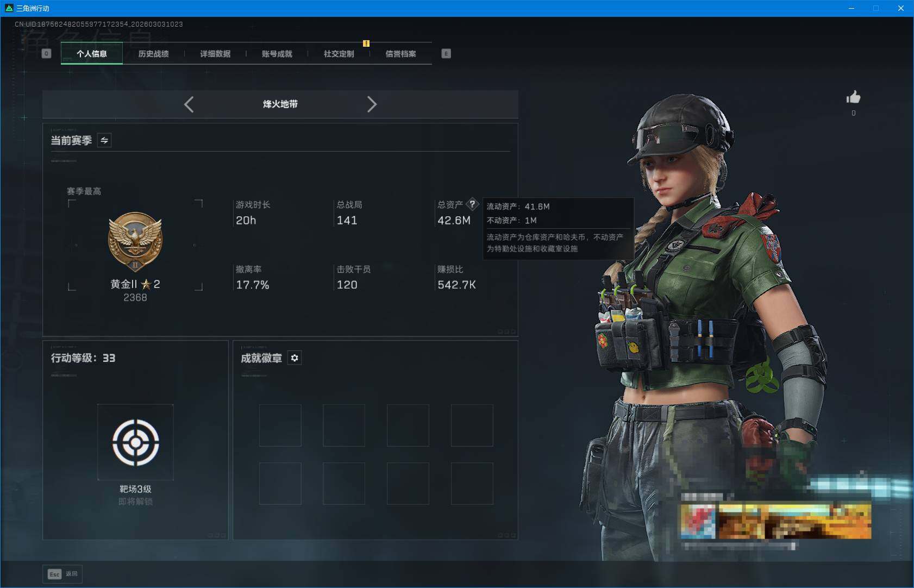Give this profile a thumbs-up
This screenshot has height=588, width=914.
coord(853,98)
